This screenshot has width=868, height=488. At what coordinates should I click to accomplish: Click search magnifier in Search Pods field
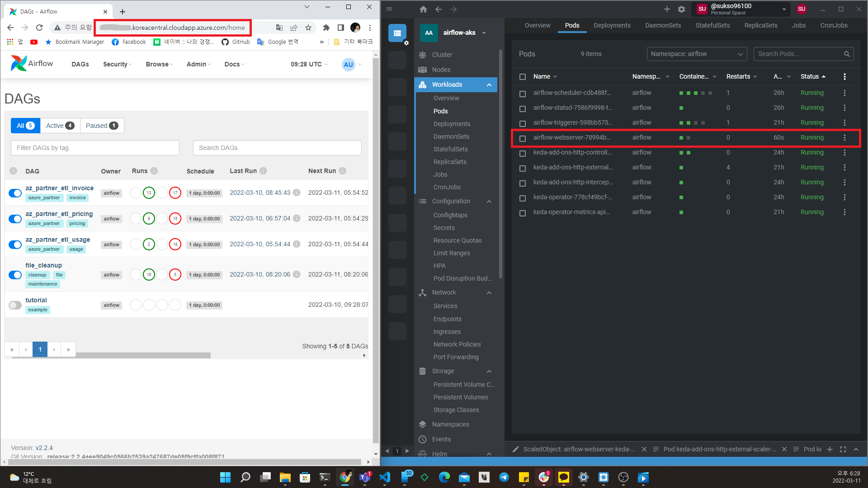click(847, 54)
